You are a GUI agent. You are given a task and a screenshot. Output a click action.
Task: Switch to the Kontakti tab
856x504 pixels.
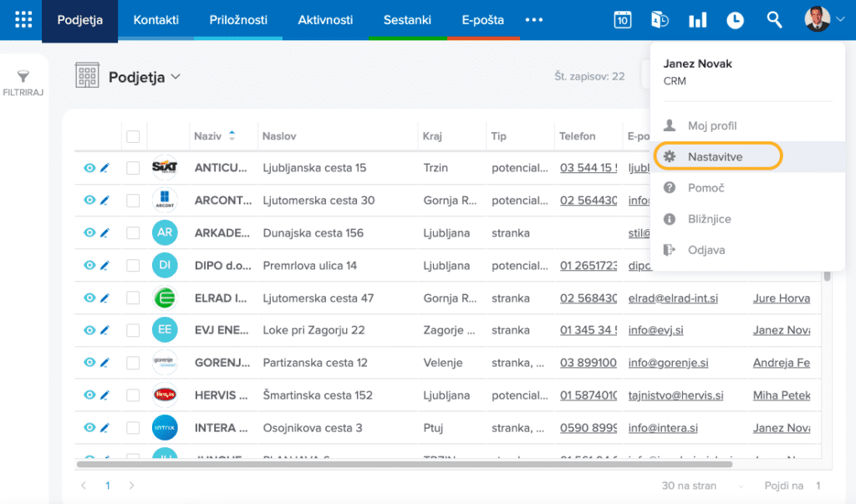[155, 20]
